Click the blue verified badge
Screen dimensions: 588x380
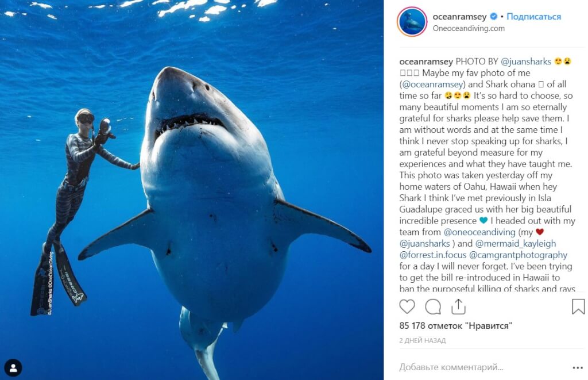pyautogui.click(x=493, y=17)
